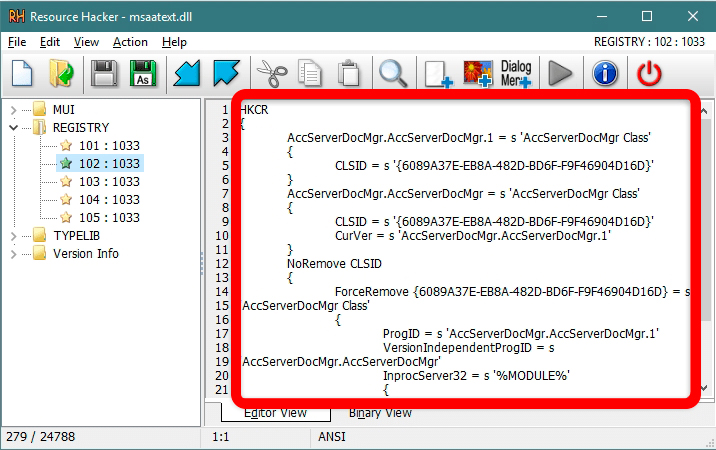Click the Dialog Menu insert icon
The height and width of the screenshot is (450, 716).
click(x=516, y=73)
